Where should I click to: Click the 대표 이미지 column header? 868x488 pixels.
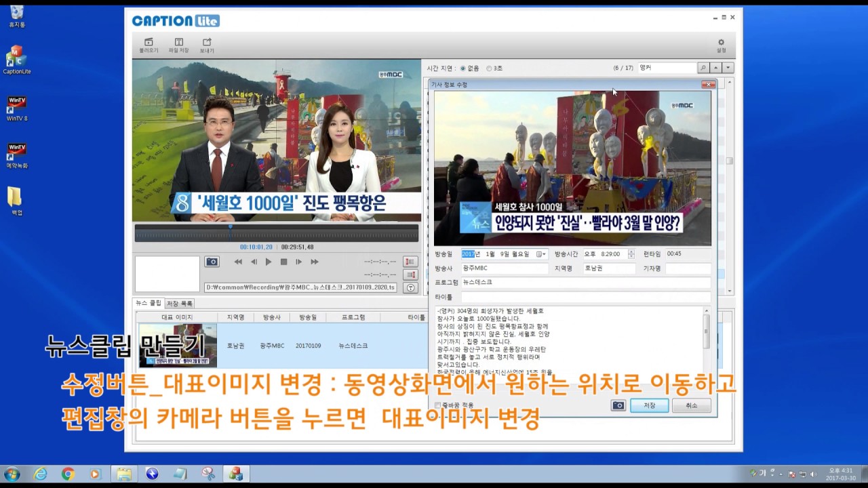click(177, 317)
